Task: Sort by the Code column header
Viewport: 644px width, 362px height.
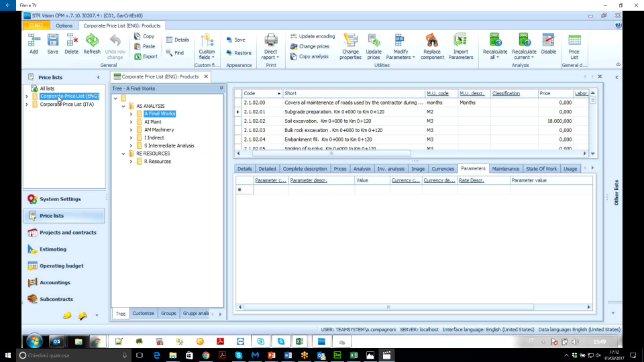Action: click(262, 94)
